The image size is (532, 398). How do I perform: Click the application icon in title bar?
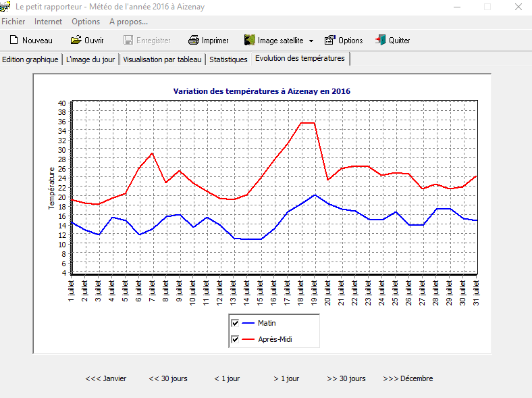pos(6,7)
